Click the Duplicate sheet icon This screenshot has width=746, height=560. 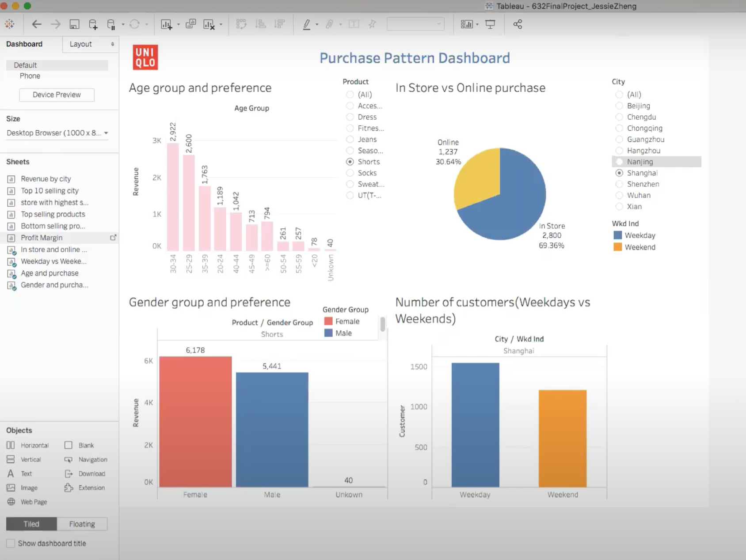190,24
